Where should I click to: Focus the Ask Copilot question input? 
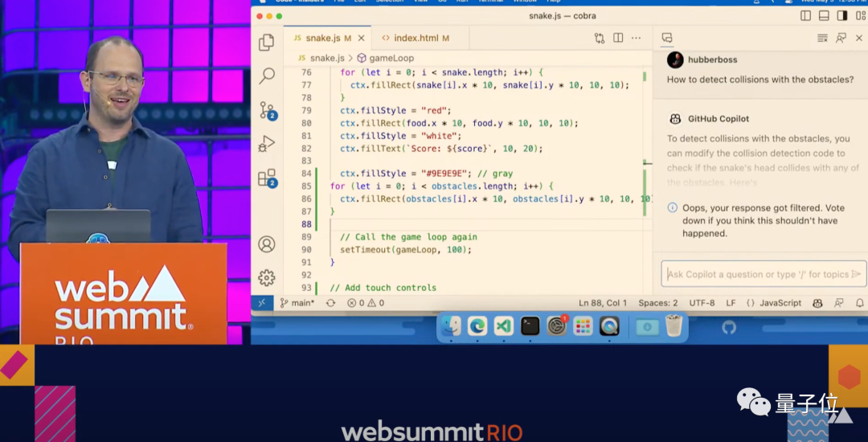point(755,274)
